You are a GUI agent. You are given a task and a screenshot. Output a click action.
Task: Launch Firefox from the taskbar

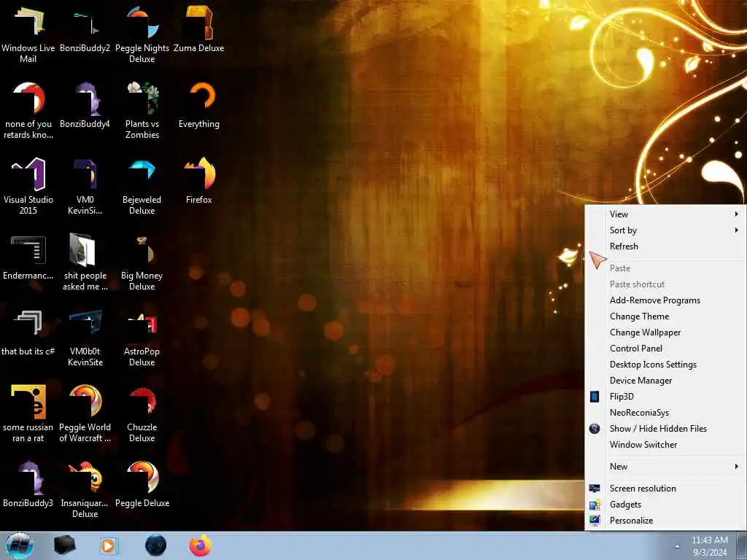(201, 545)
